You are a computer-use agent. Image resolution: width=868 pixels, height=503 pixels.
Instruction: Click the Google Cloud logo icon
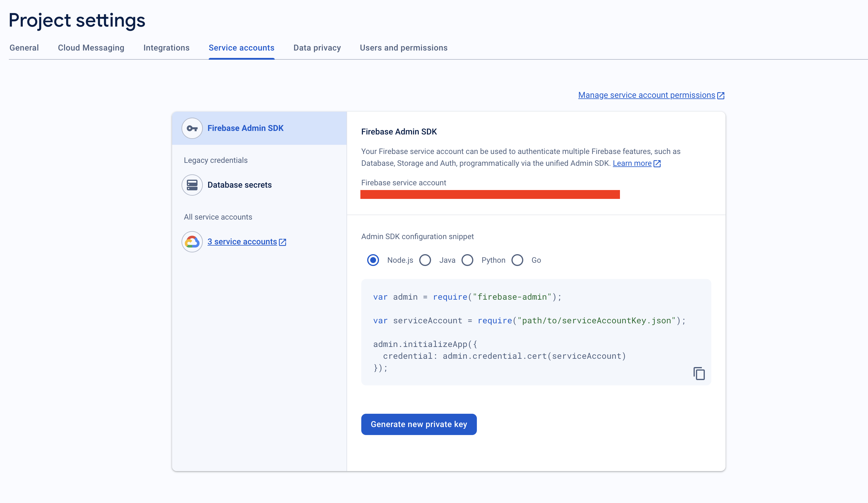coord(192,242)
